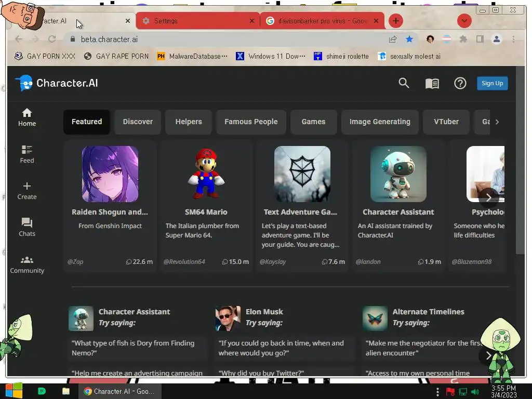Open Chrome's three-dot menu

(x=513, y=39)
